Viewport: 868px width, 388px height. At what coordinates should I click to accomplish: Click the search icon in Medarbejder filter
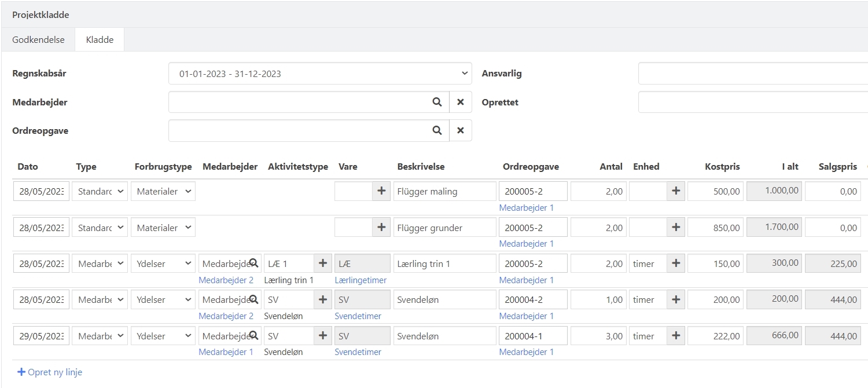[x=437, y=102]
